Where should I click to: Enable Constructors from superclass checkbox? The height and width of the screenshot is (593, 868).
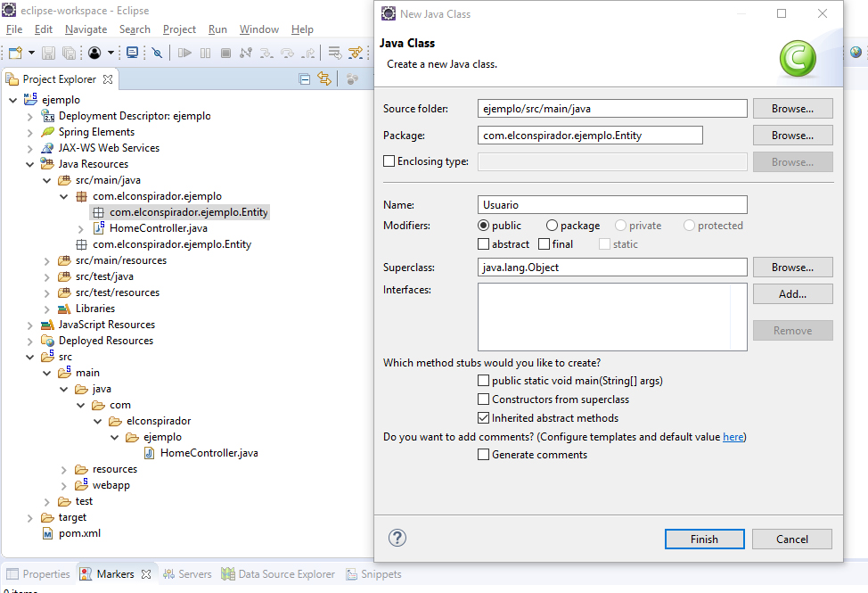pos(483,399)
